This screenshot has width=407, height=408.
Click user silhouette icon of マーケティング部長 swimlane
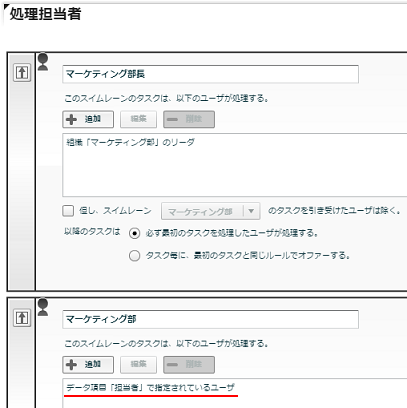[x=43, y=62]
